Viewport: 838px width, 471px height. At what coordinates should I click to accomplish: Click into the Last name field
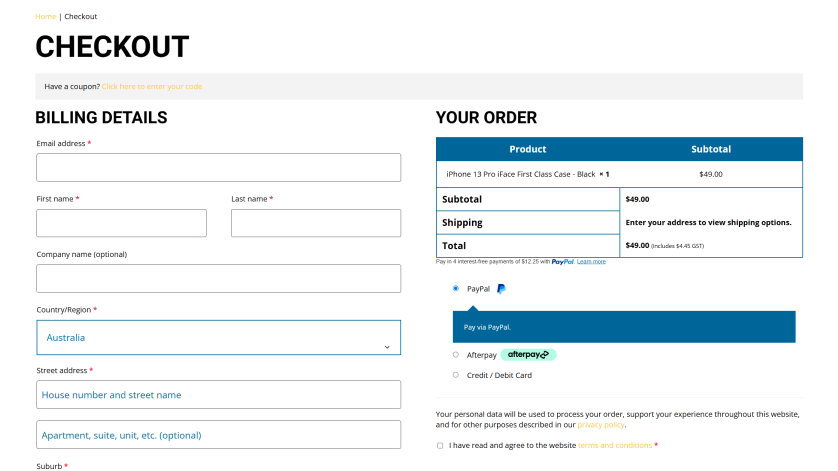[x=316, y=223]
